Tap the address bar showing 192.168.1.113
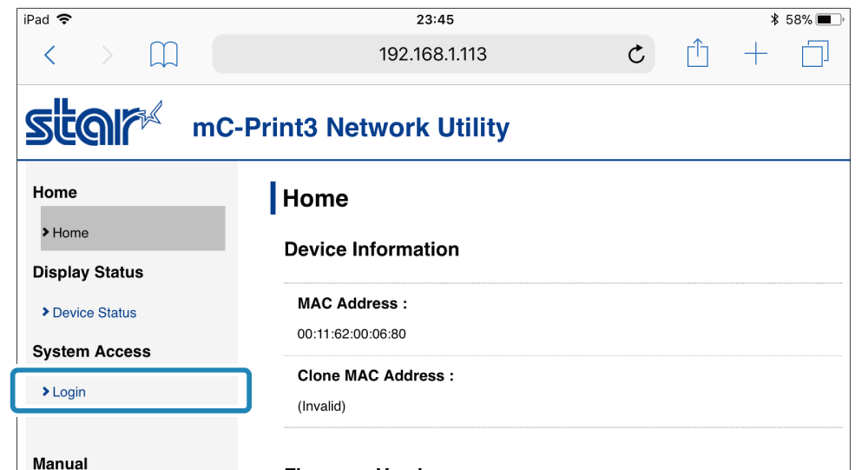Image resolution: width=868 pixels, height=470 pixels. [432, 55]
